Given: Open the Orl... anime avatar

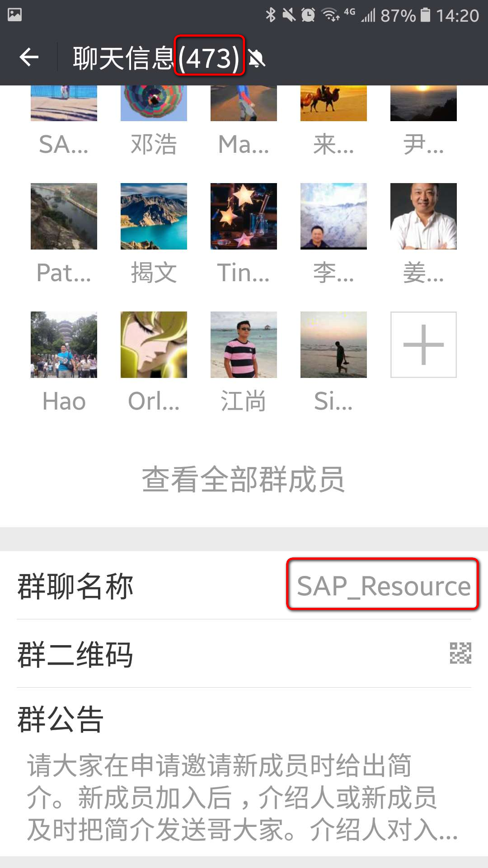Looking at the screenshot, I should pos(154,344).
